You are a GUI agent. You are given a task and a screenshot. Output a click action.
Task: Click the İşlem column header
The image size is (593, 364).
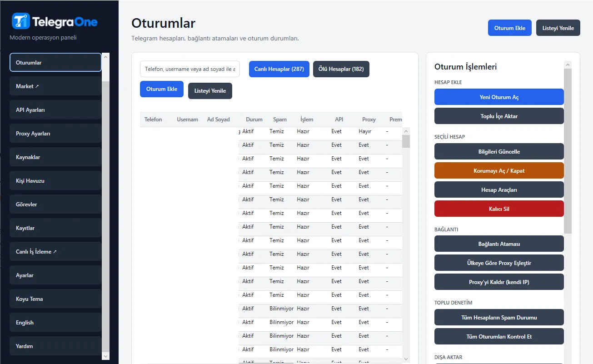(x=307, y=120)
